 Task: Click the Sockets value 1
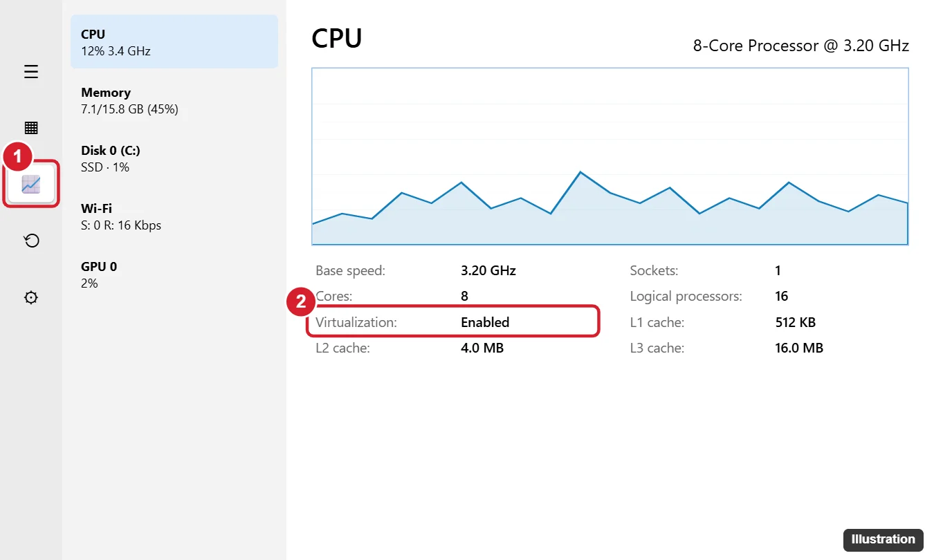[x=778, y=270]
